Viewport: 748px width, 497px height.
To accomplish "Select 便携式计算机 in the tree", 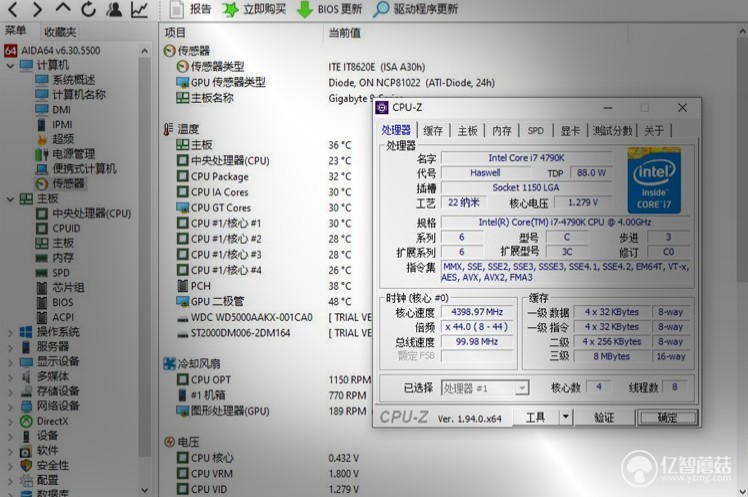I will (76, 169).
